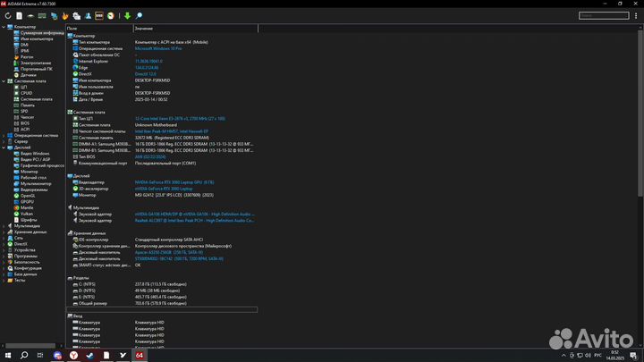Open the OSD panel toolbar icon
Viewport: 644px width, 362px height.
point(99,15)
